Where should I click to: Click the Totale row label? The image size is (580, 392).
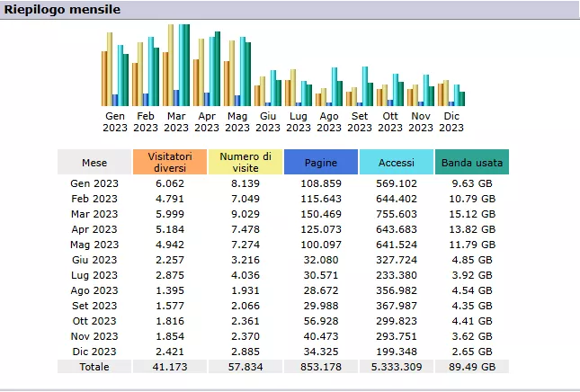pos(94,367)
